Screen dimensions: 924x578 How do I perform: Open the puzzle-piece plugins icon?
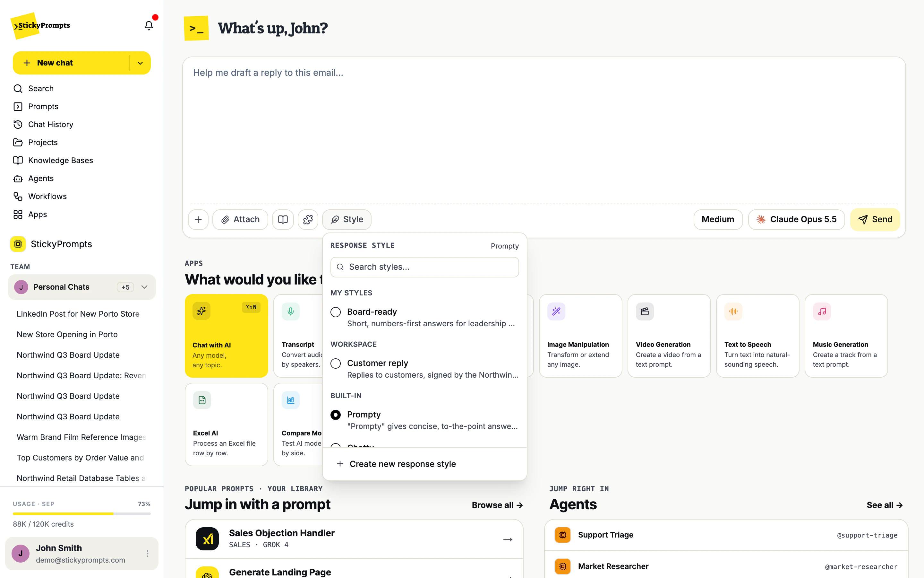pyautogui.click(x=308, y=219)
